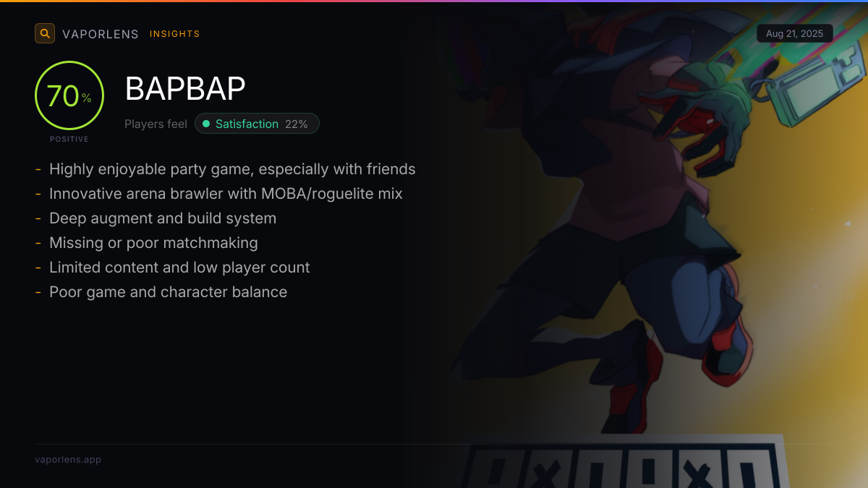Screen dimensions: 868x488
Task: Click the small percent sign inside the score ring
Action: [87, 98]
